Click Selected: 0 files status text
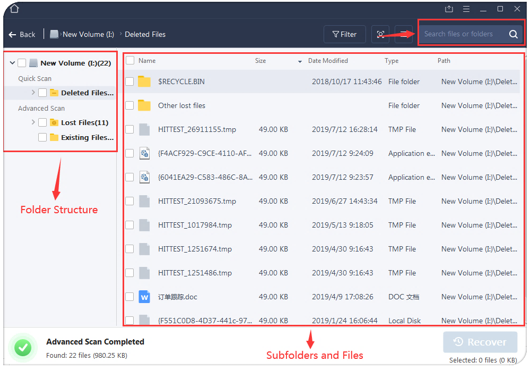 483,360
